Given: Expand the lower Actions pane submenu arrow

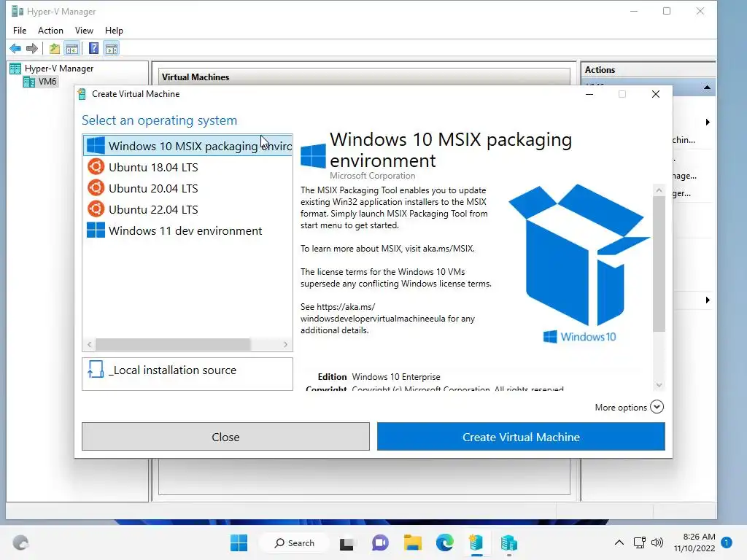Looking at the screenshot, I should click(x=708, y=300).
